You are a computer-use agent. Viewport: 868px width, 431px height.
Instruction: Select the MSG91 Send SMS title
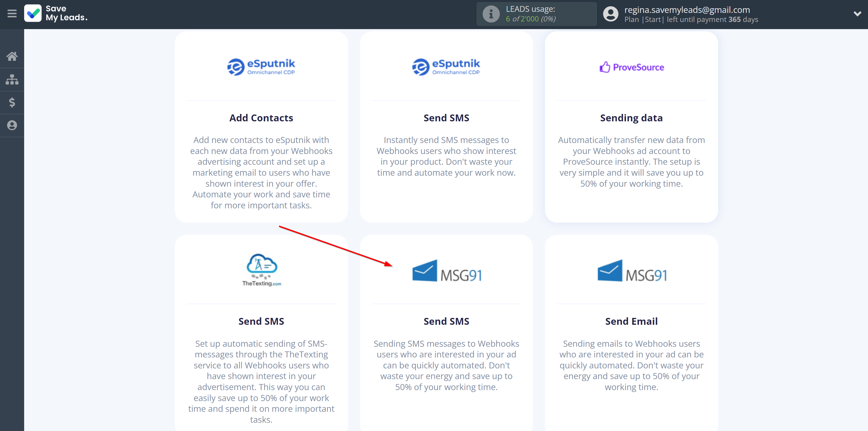point(446,321)
